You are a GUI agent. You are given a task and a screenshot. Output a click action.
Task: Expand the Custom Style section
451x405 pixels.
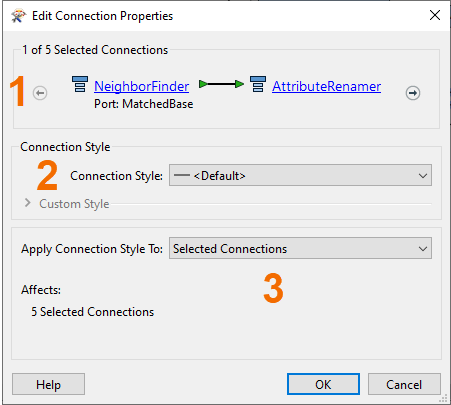pyautogui.click(x=28, y=203)
